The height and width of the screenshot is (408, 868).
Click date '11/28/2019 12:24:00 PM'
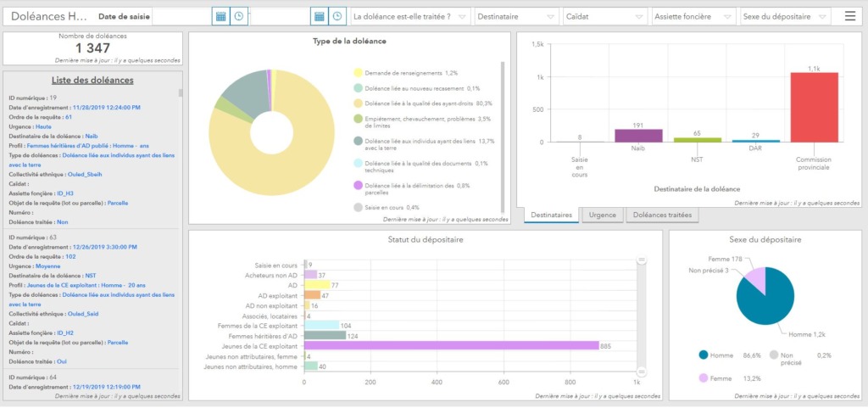tap(106, 108)
